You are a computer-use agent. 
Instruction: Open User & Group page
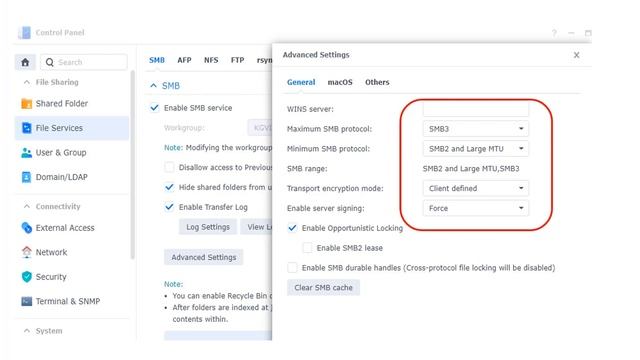tap(72, 153)
